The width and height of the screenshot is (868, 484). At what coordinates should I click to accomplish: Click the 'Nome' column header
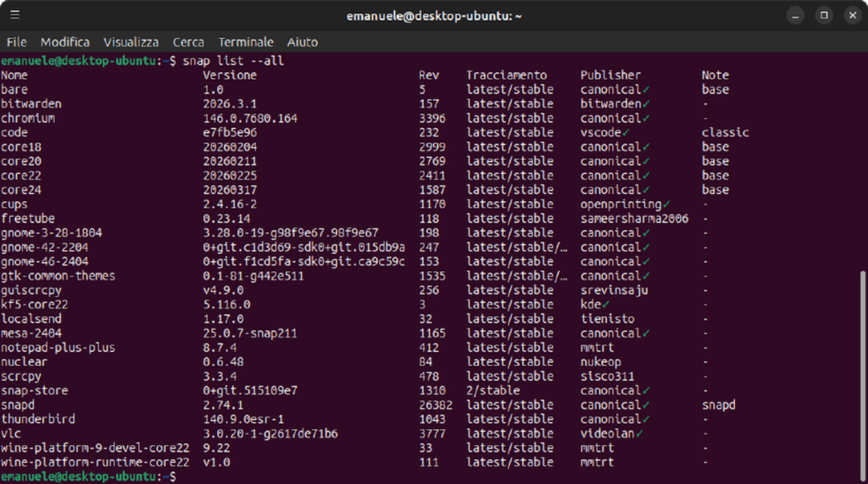click(14, 75)
